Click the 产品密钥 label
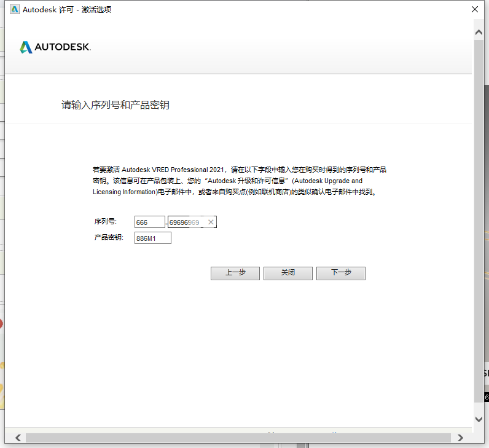 pos(109,237)
